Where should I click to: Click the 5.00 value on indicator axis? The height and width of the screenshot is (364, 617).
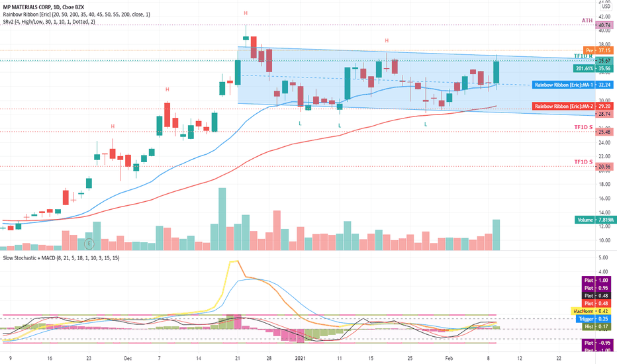tap(603, 257)
